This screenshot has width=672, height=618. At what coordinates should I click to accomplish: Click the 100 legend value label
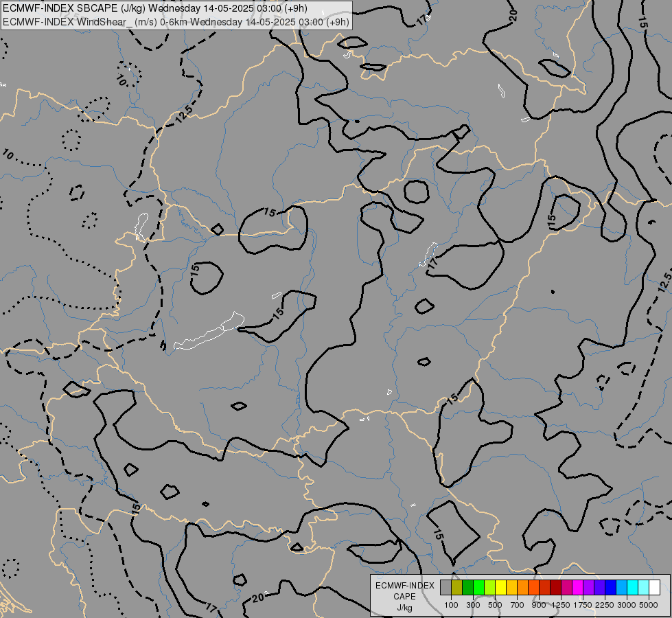tap(451, 605)
